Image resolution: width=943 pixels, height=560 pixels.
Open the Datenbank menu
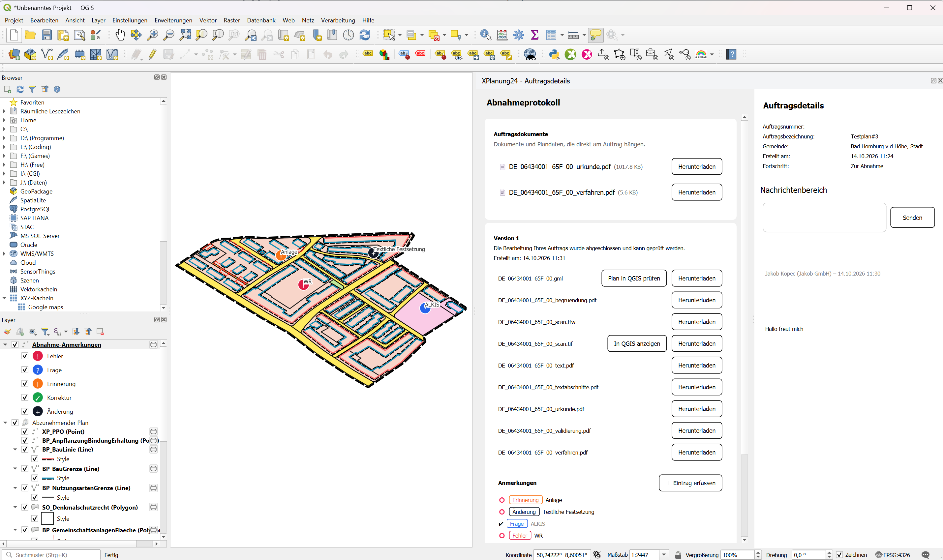pos(261,20)
